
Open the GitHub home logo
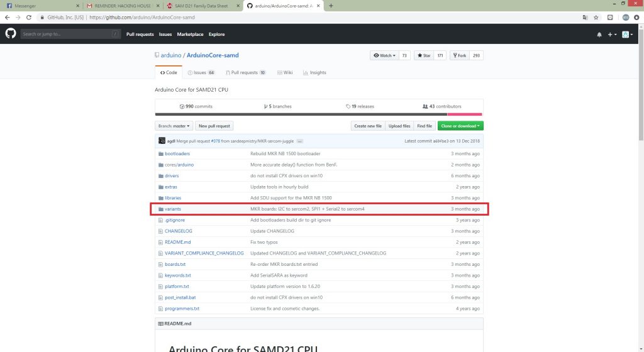pyautogui.click(x=11, y=34)
